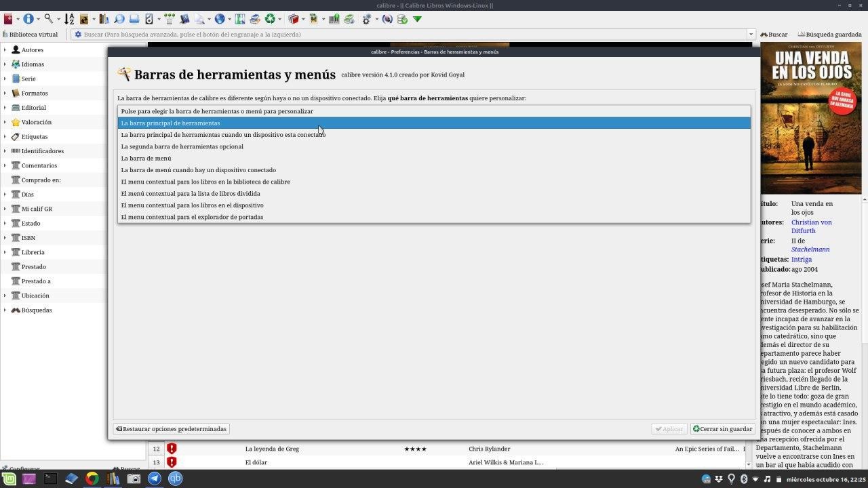Click the Etiquetas tag icon
868x488 pixels.
16,136
